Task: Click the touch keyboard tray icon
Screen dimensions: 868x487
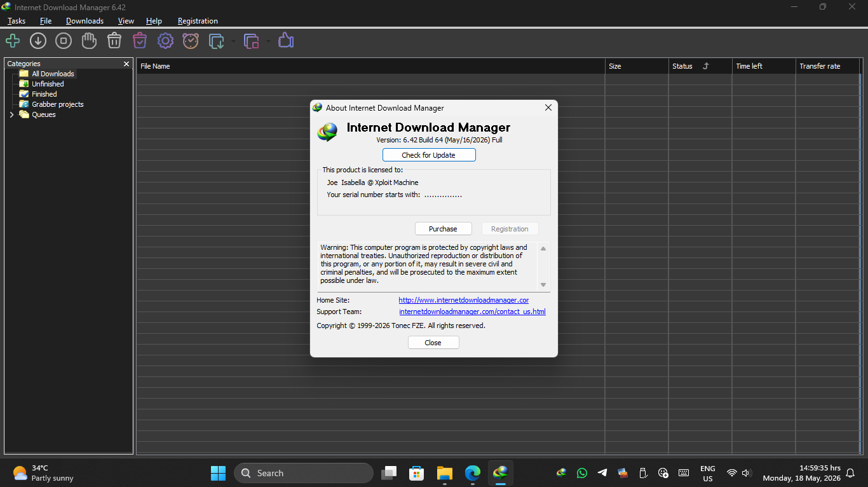Action: click(684, 473)
